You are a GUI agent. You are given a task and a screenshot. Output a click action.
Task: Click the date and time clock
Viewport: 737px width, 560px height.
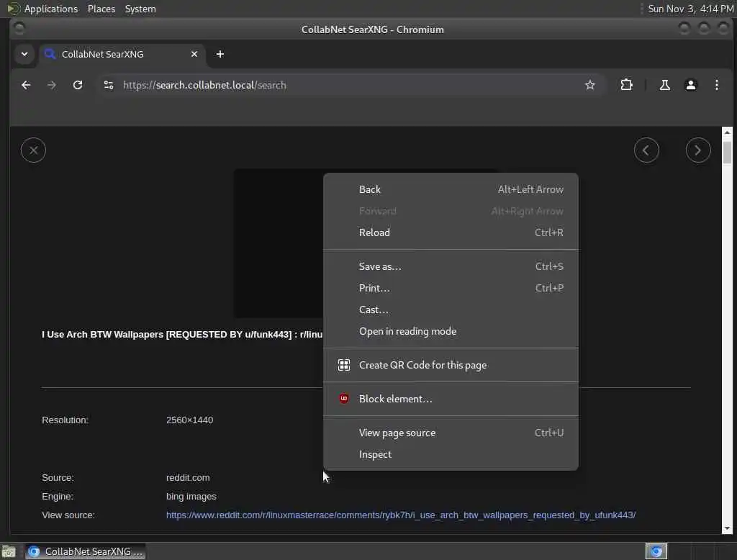point(690,9)
